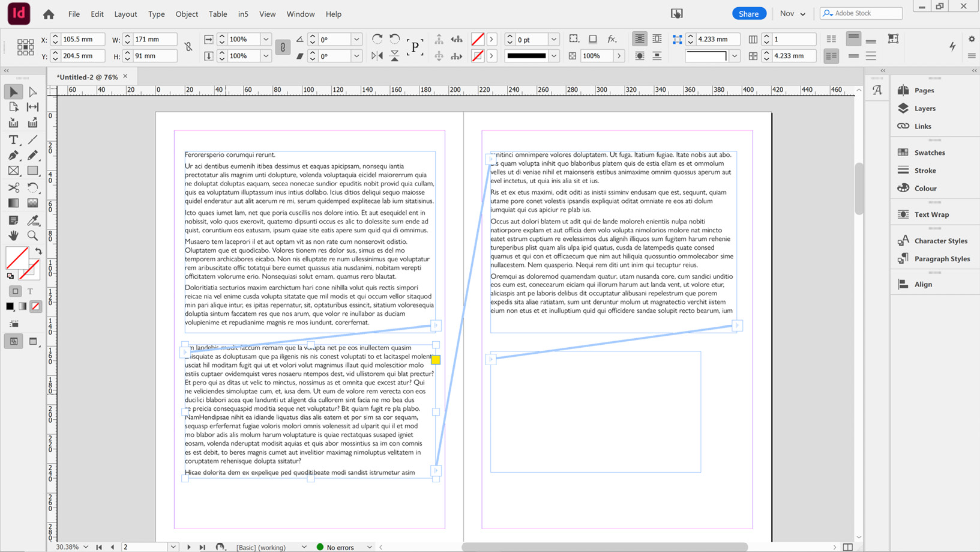Open the Swatches panel
The height and width of the screenshot is (552, 980).
tap(928, 152)
